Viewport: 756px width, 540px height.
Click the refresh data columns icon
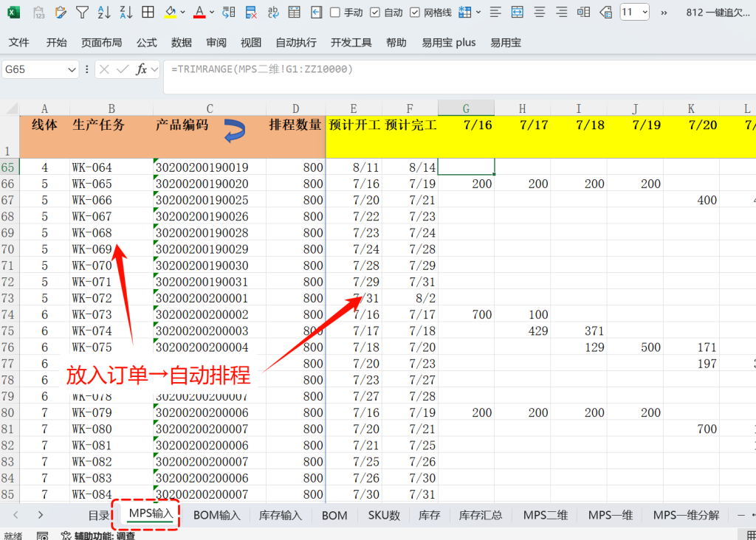pyautogui.click(x=229, y=13)
